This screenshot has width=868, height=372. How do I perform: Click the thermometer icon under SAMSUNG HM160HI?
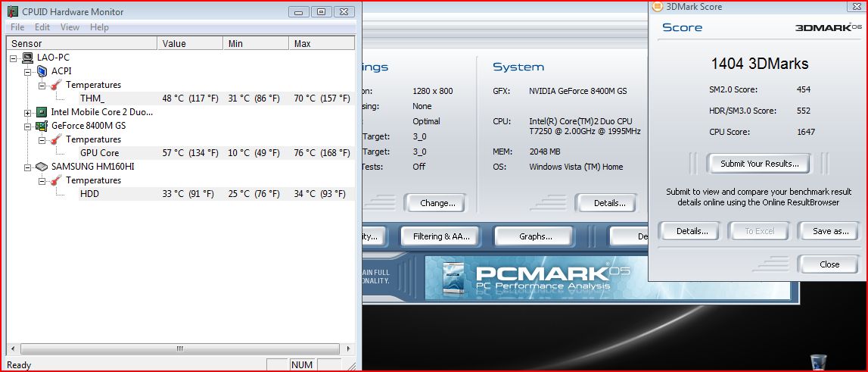pos(57,180)
